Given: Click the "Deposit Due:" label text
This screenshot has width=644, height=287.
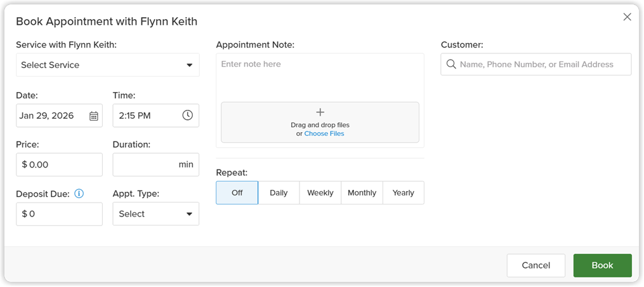Looking at the screenshot, I should 43,194.
